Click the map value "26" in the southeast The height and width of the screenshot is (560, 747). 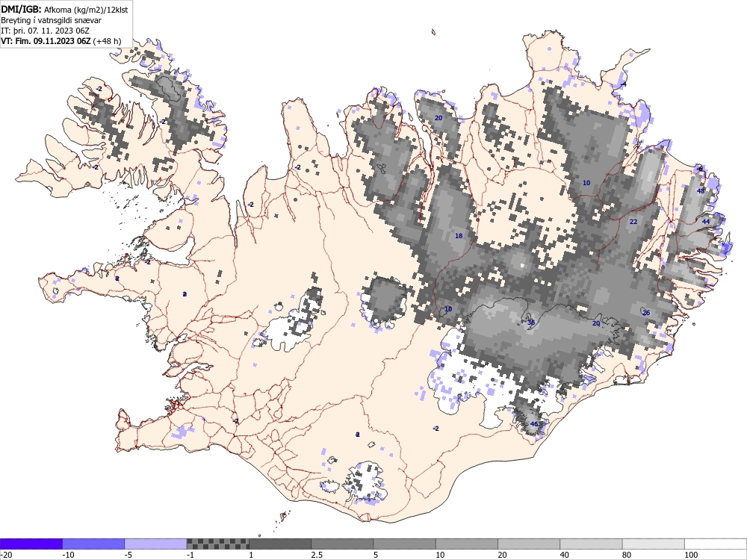click(x=646, y=313)
